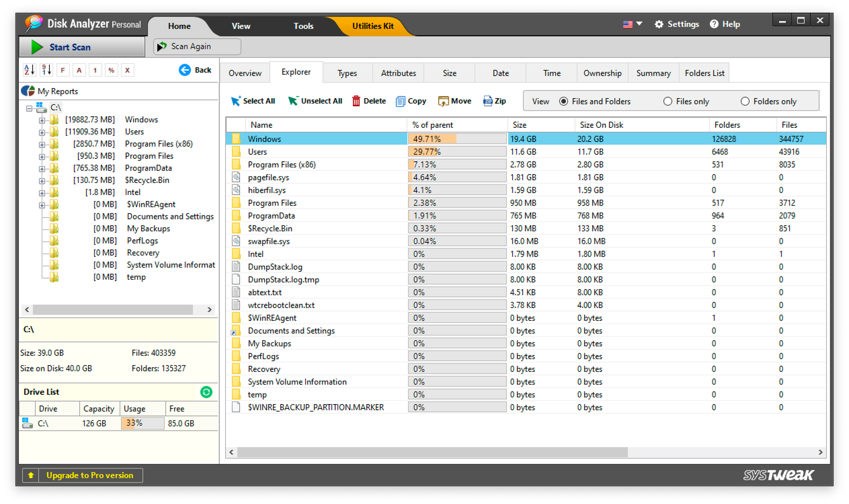Click the 1 icon in the tree toolbar
The image size is (849, 504).
pos(95,70)
